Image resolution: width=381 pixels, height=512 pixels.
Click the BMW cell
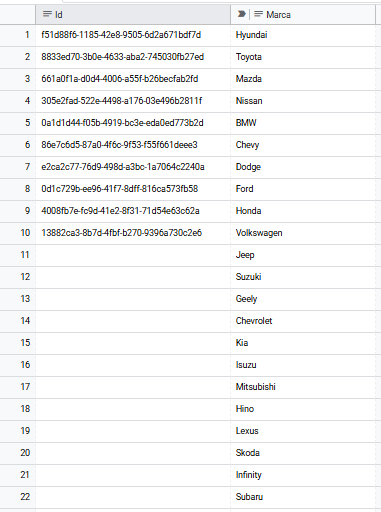[x=303, y=123]
